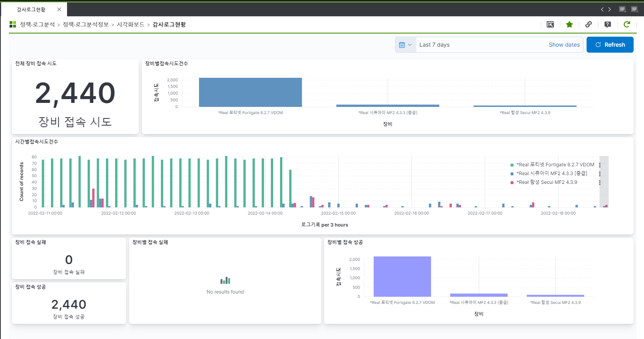The image size is (644, 339).
Task: Go to next tab with right chevron
Action: pos(609,9)
